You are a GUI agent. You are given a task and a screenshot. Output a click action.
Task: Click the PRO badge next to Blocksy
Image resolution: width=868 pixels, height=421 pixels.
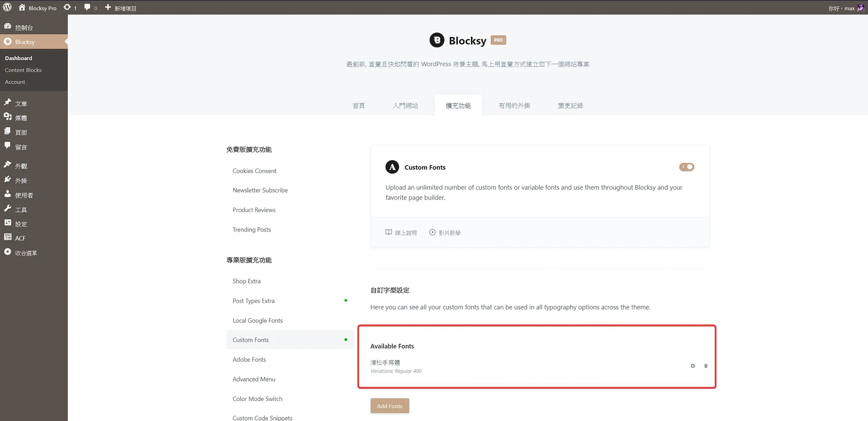pyautogui.click(x=498, y=40)
